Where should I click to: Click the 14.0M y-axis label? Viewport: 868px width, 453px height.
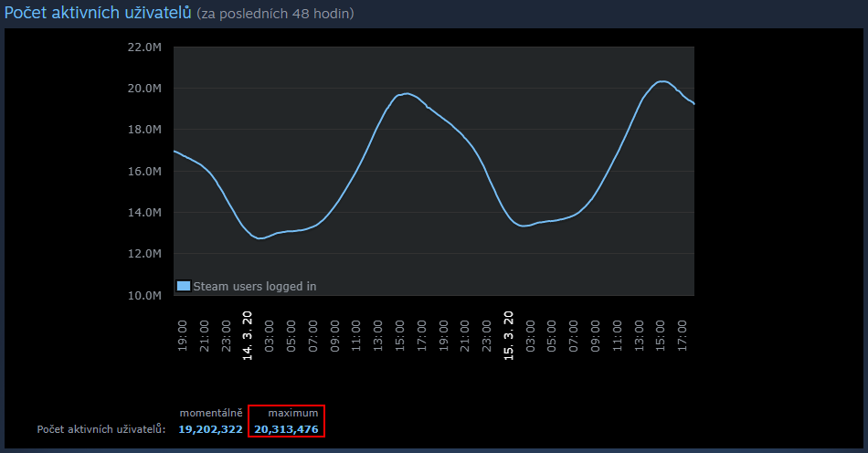[x=144, y=213]
